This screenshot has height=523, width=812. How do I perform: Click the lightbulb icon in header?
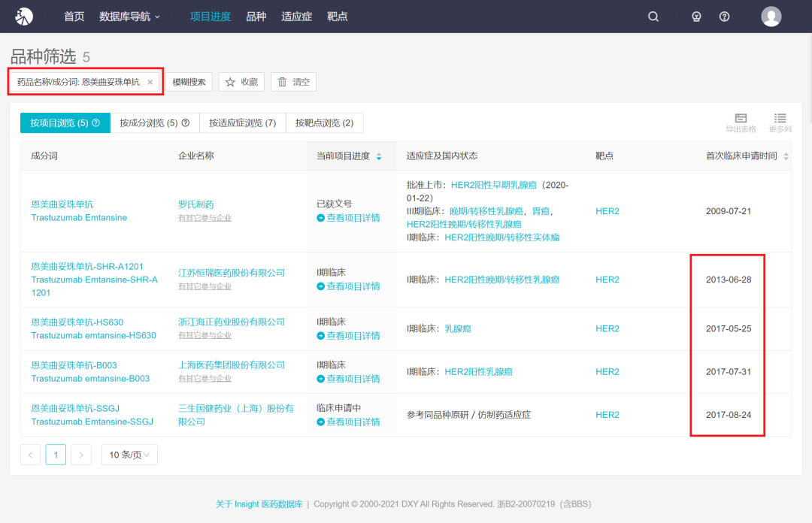(696, 17)
